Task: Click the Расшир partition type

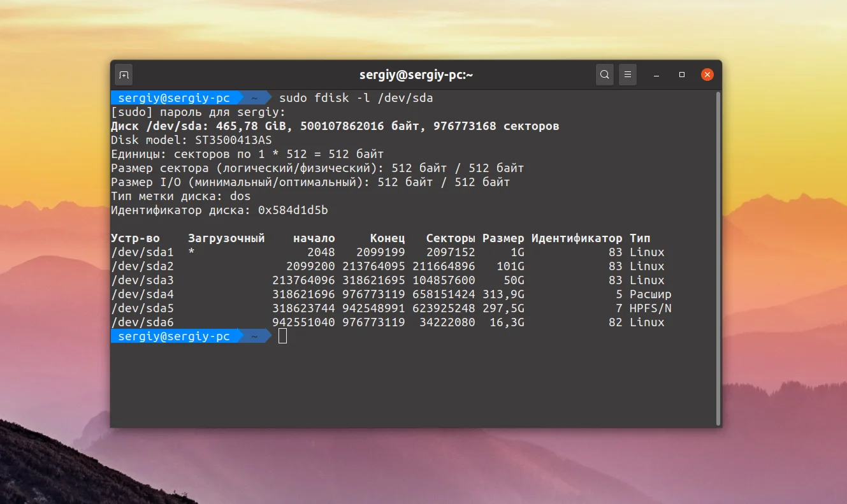Action: point(651,294)
